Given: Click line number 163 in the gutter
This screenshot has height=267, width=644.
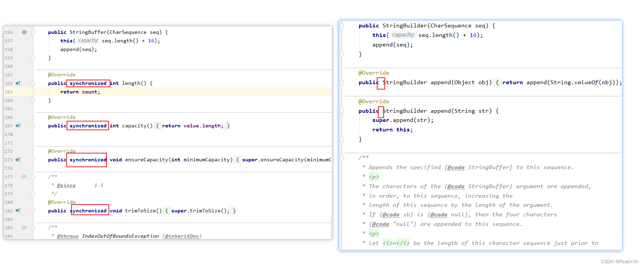Looking at the screenshot, I should 8,92.
